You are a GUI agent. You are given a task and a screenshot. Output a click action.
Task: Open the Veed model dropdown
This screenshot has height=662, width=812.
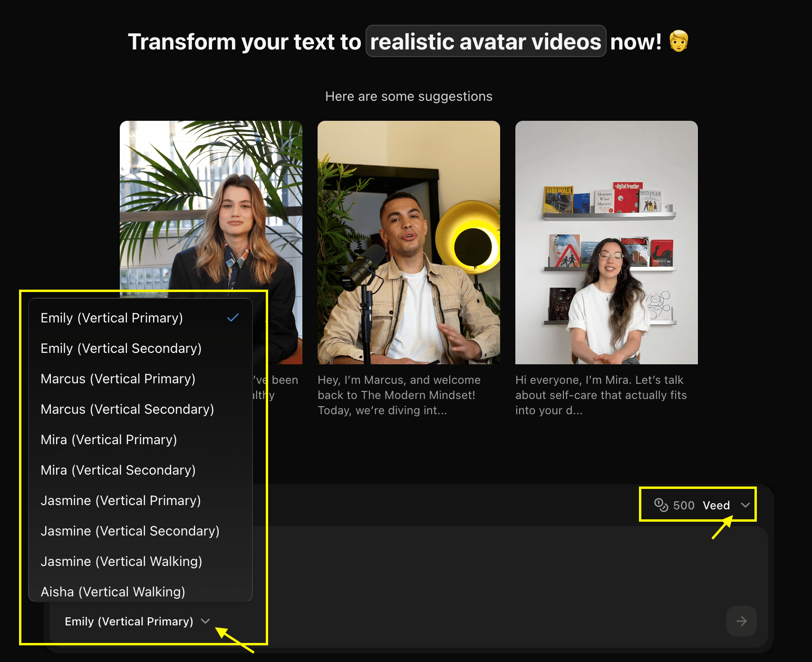point(726,505)
